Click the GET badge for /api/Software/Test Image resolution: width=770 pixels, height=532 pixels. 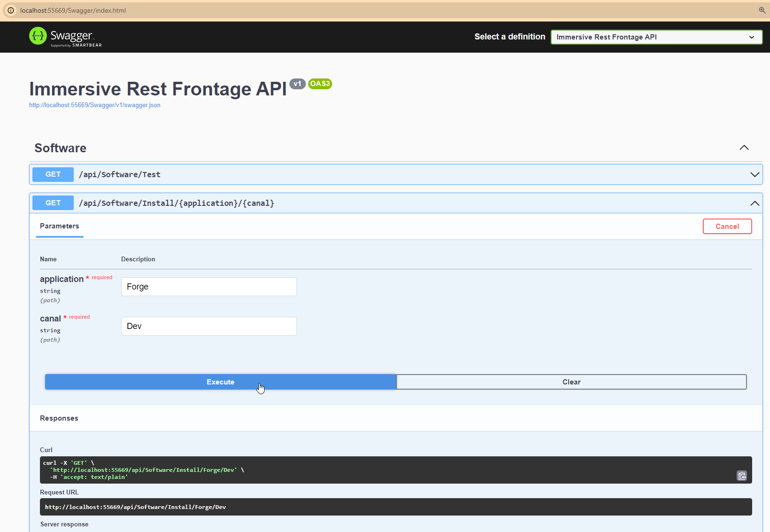(53, 174)
